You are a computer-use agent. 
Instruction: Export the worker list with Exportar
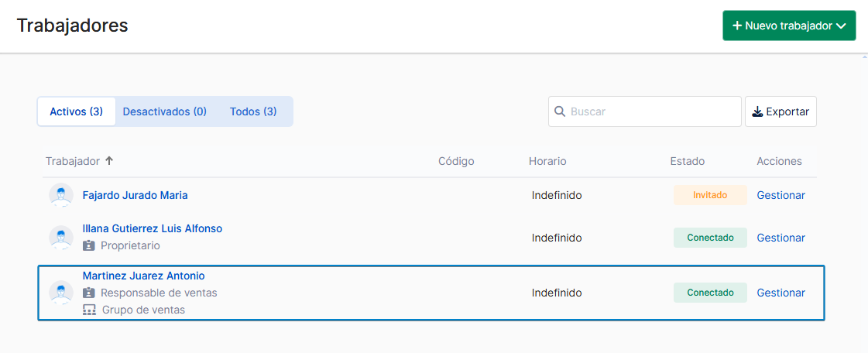[x=781, y=111]
